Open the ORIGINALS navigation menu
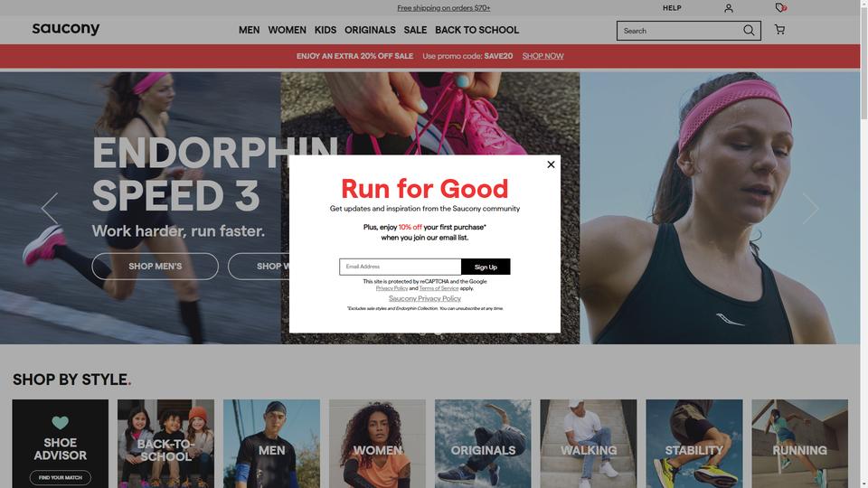Image resolution: width=868 pixels, height=488 pixels. pos(370,30)
